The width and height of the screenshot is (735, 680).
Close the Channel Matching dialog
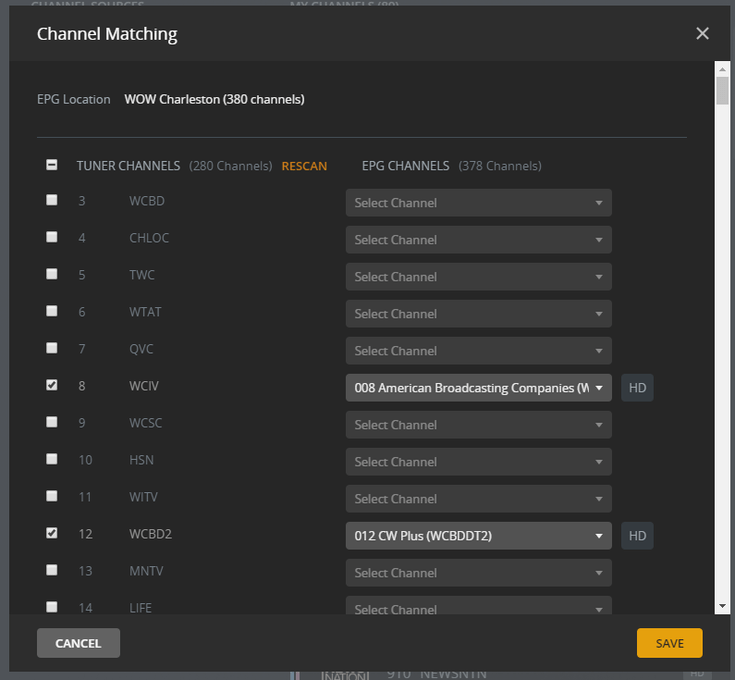702,34
